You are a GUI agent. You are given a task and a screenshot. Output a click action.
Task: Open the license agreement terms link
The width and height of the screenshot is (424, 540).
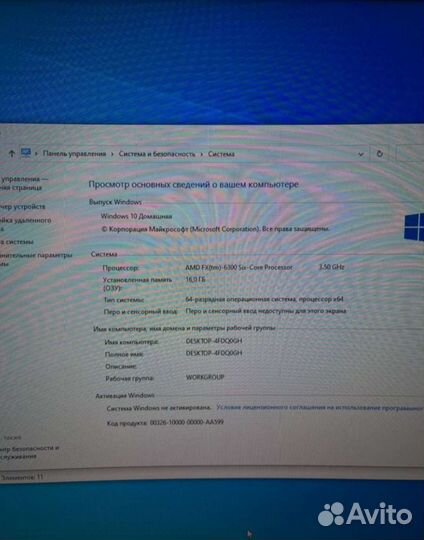coord(319,407)
